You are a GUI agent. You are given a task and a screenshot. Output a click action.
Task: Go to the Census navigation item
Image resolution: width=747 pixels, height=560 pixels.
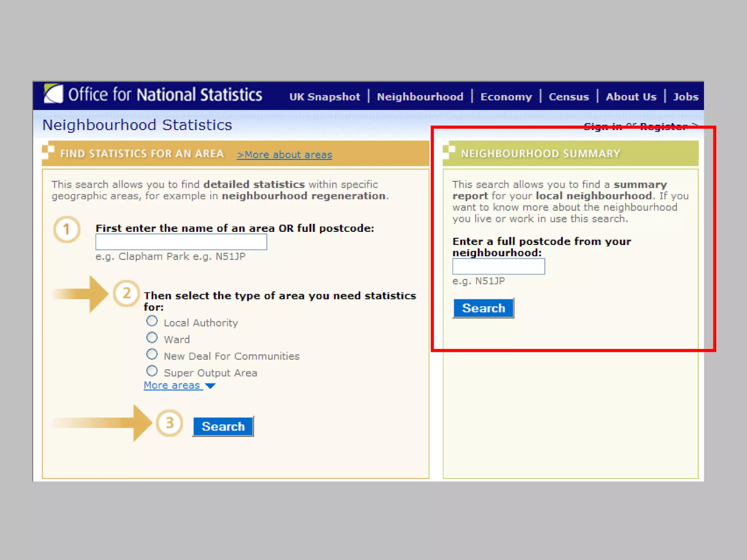point(568,97)
